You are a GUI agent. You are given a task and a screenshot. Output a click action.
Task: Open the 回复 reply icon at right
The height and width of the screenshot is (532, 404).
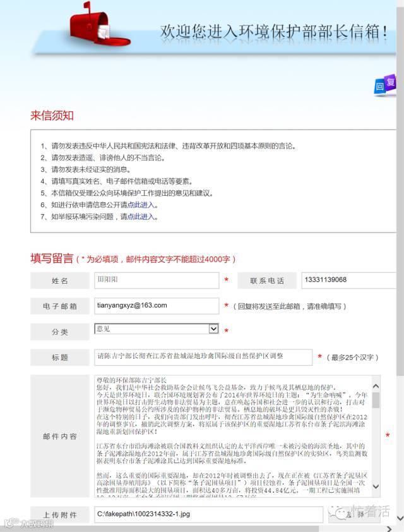point(385,85)
